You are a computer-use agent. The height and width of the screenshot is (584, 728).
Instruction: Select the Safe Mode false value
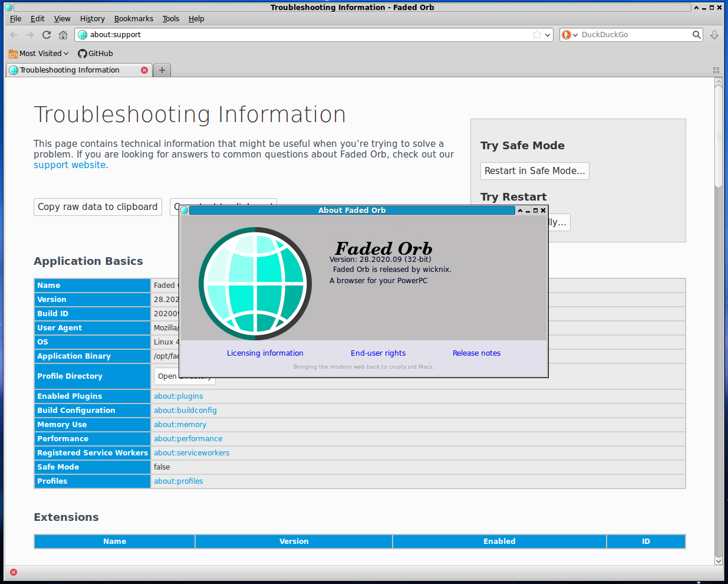[x=162, y=467]
